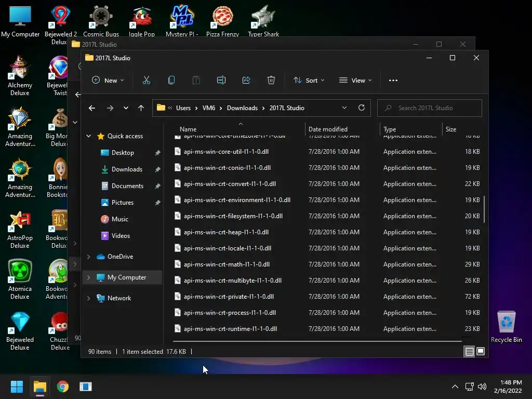Select api-ms-win-core-util-l1-1-0.dll file

click(226, 152)
